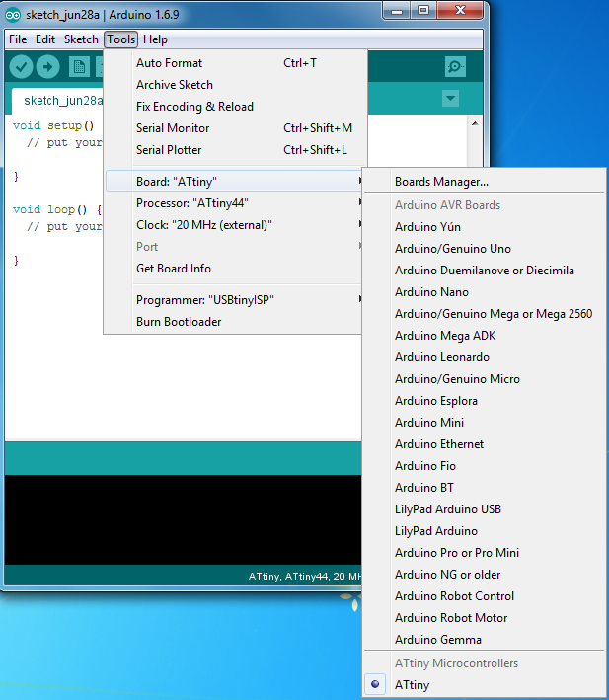609x700 pixels.
Task: Click the void loop() code line
Action: tap(57, 210)
